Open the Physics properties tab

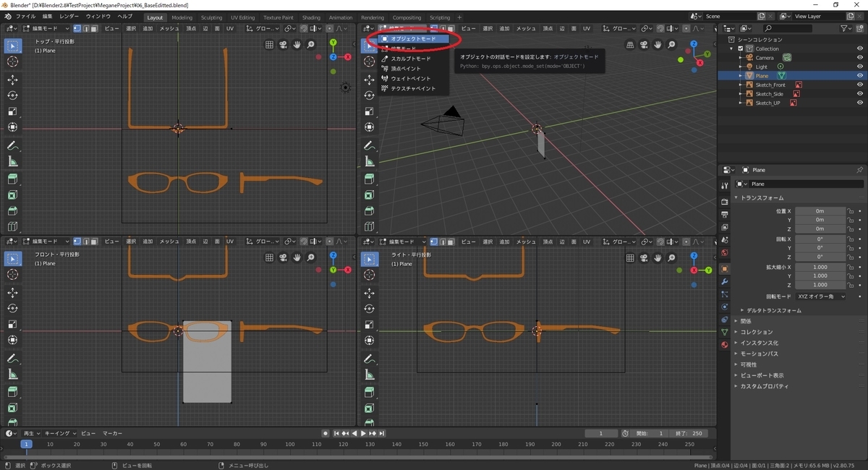point(725,307)
